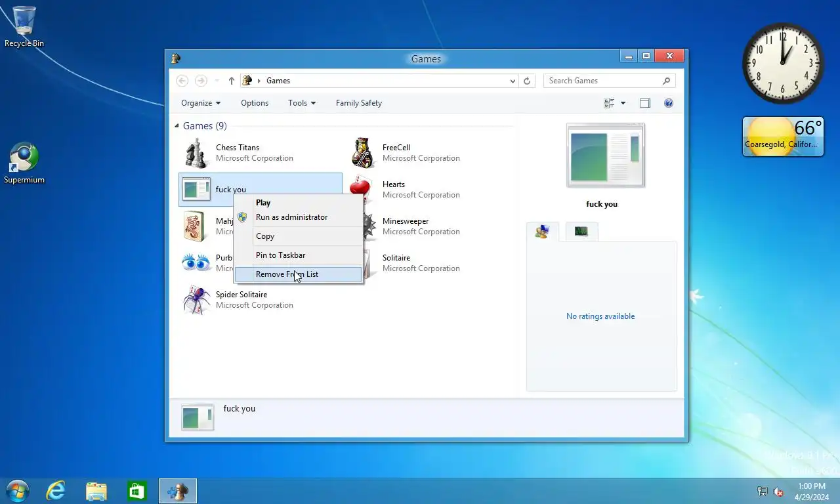Viewport: 840px width, 504px height.
Task: Collapse the Games (9) group
Action: pyautogui.click(x=177, y=126)
